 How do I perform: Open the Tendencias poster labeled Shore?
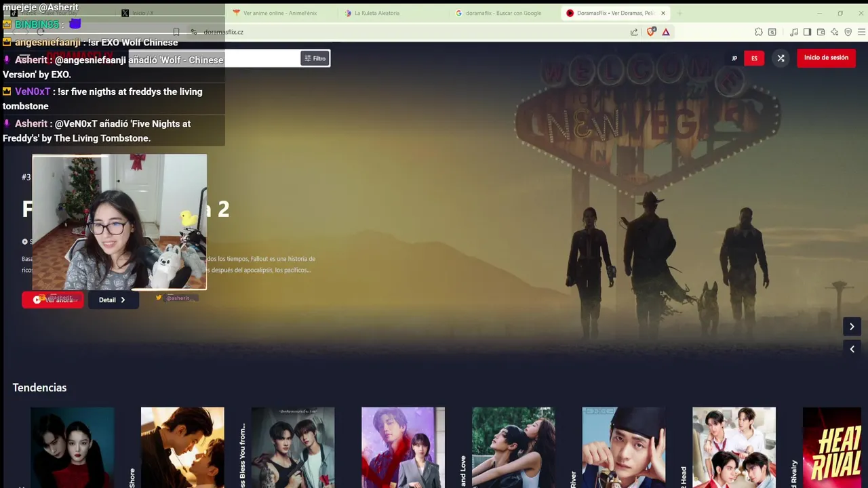[182, 447]
